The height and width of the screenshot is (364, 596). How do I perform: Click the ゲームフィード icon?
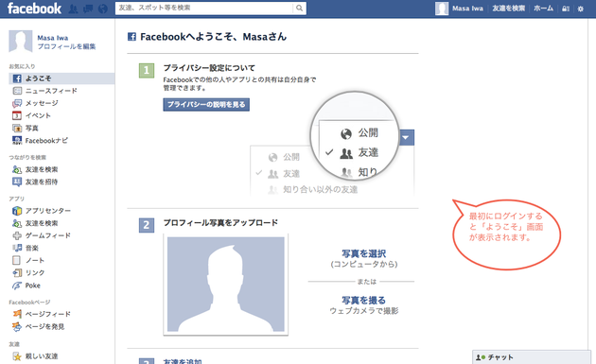coord(17,236)
